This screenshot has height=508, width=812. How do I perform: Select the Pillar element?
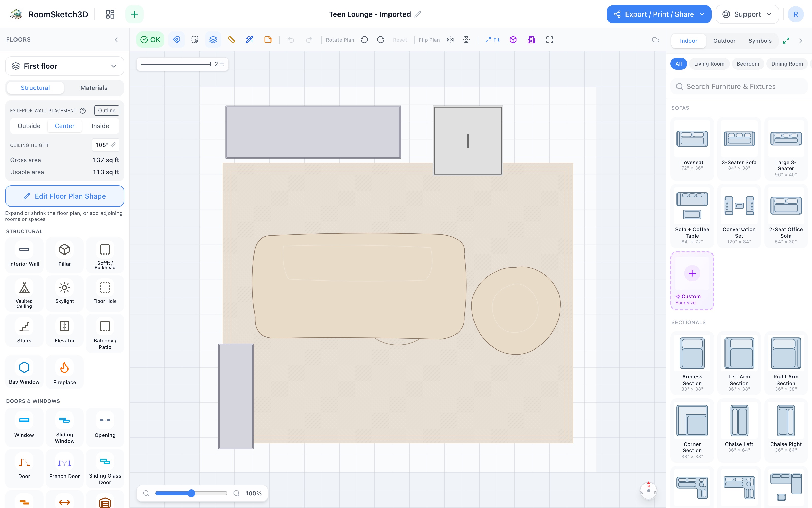[x=64, y=255]
